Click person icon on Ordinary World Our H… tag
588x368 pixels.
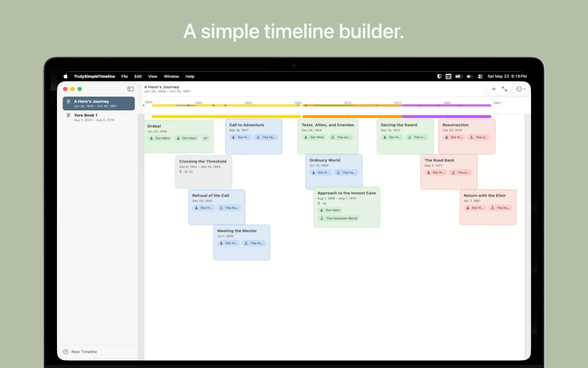pos(313,172)
